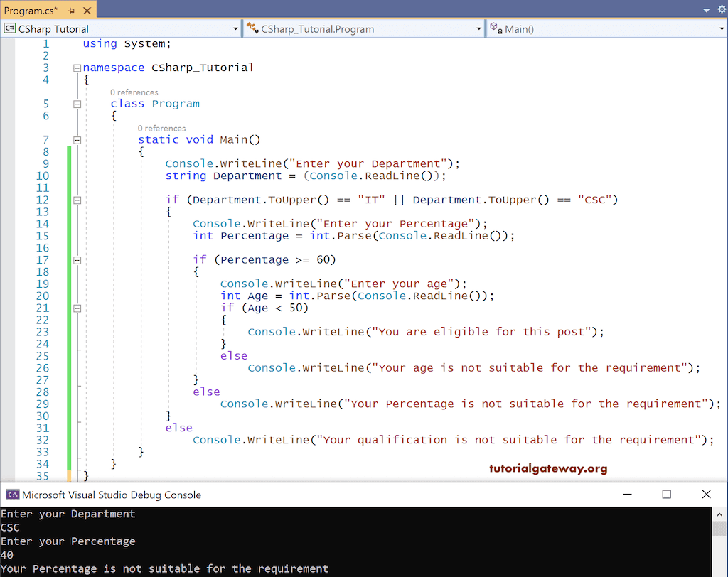Open the Main() member dropdown
Image resolution: width=728 pixels, height=577 pixels.
[x=721, y=28]
